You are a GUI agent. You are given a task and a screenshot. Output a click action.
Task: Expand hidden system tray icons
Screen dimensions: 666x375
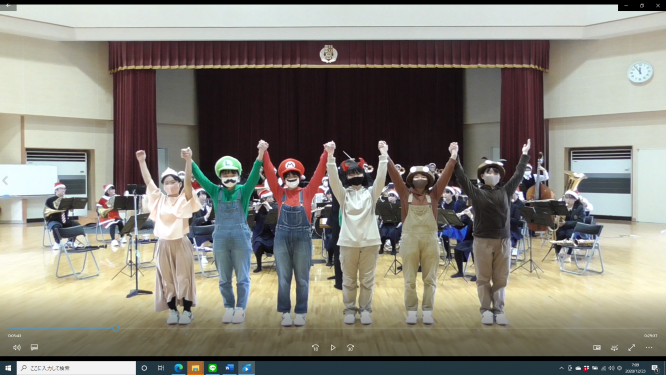[562, 368]
